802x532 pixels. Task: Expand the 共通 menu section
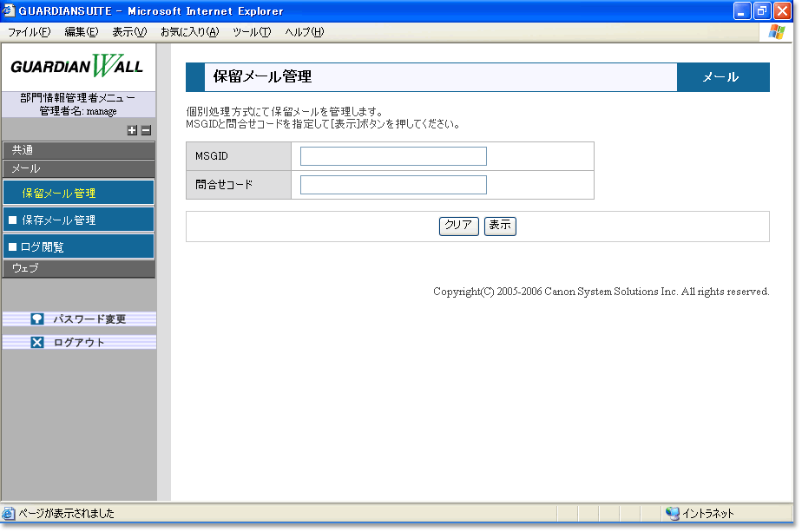(78, 150)
